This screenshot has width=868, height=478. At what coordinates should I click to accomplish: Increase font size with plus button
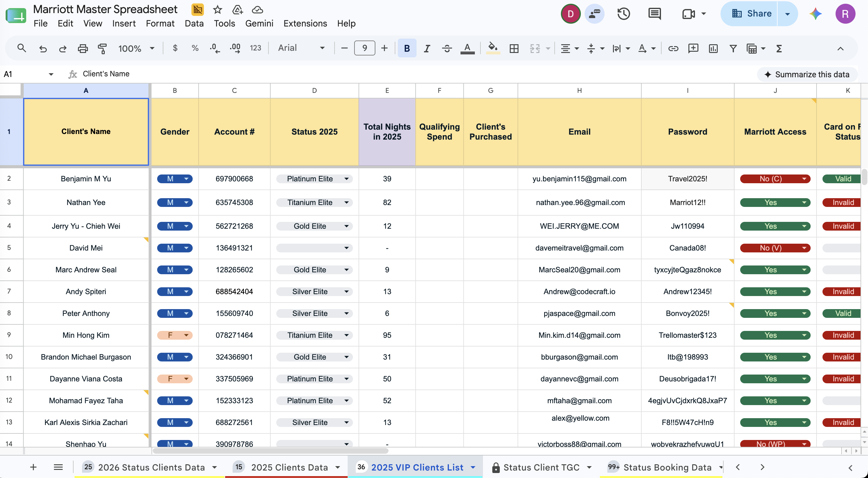tap(384, 48)
